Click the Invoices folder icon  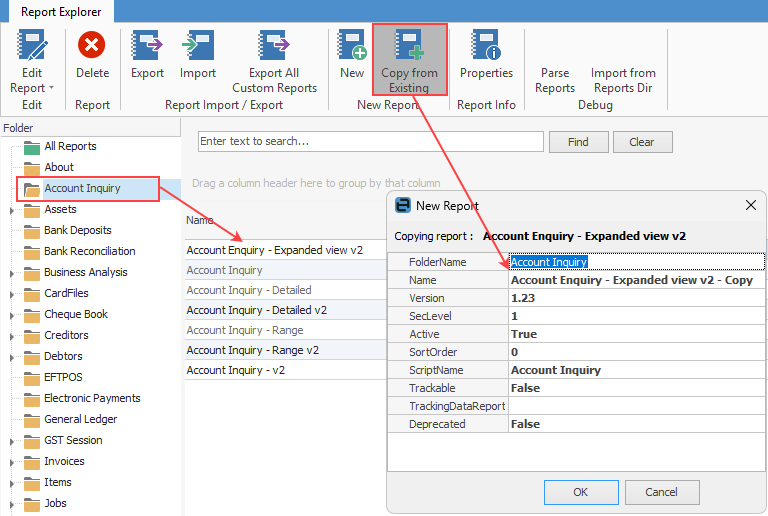pyautogui.click(x=32, y=462)
